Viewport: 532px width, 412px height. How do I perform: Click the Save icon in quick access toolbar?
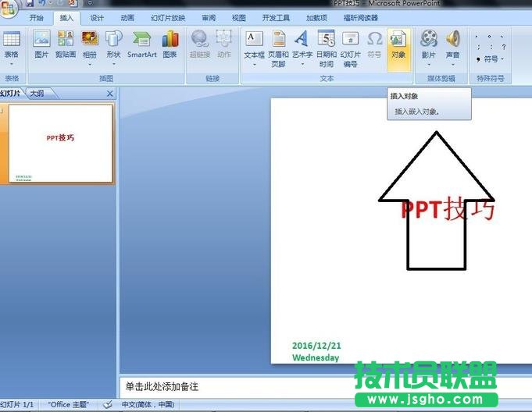(x=30, y=3)
